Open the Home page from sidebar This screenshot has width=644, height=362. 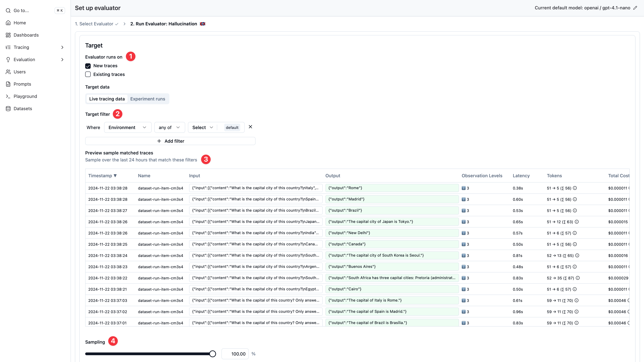point(8,23)
